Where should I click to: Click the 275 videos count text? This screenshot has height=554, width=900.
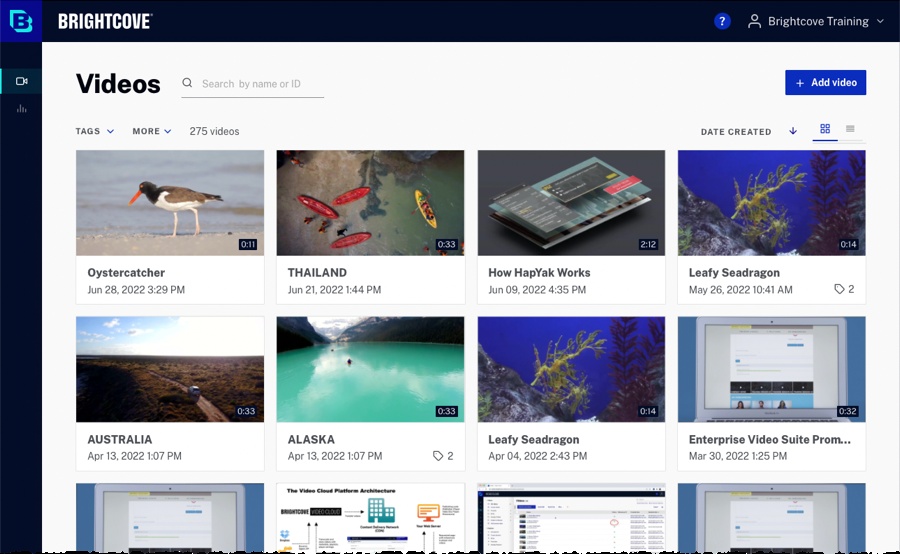tap(215, 131)
